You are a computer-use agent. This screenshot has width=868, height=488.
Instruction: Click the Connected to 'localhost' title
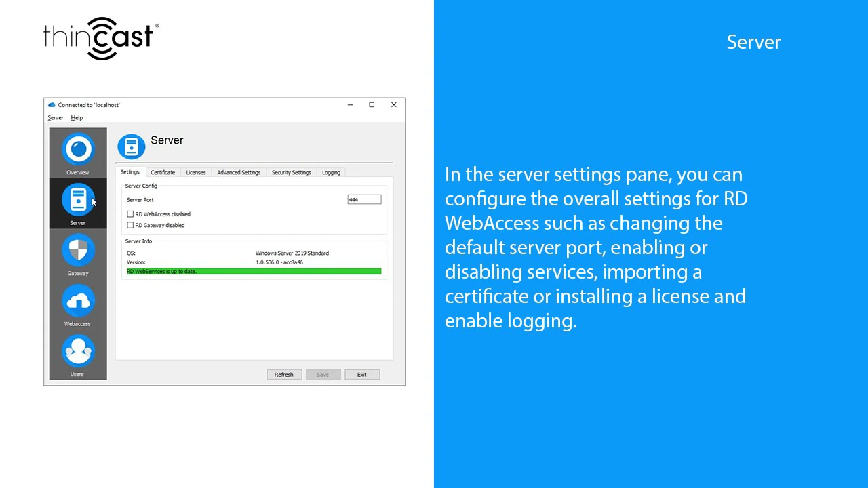(x=89, y=105)
